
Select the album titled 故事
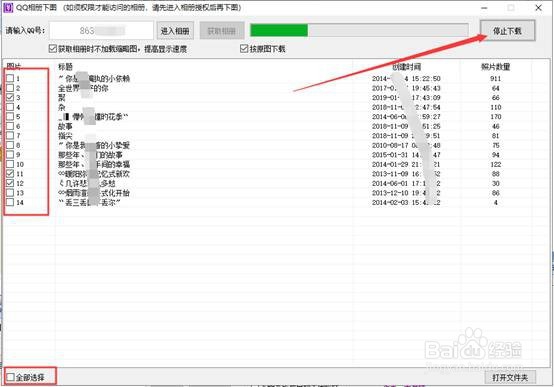pos(65,126)
